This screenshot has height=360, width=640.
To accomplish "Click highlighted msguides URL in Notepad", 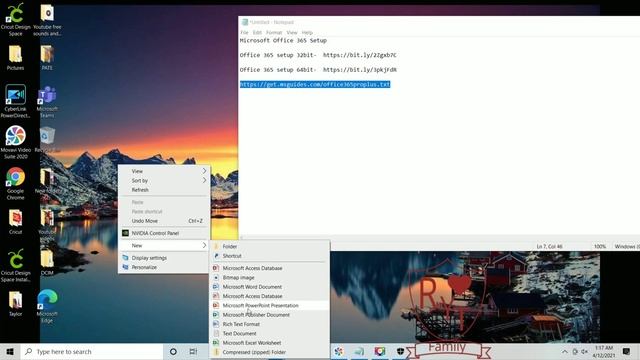I will [315, 84].
